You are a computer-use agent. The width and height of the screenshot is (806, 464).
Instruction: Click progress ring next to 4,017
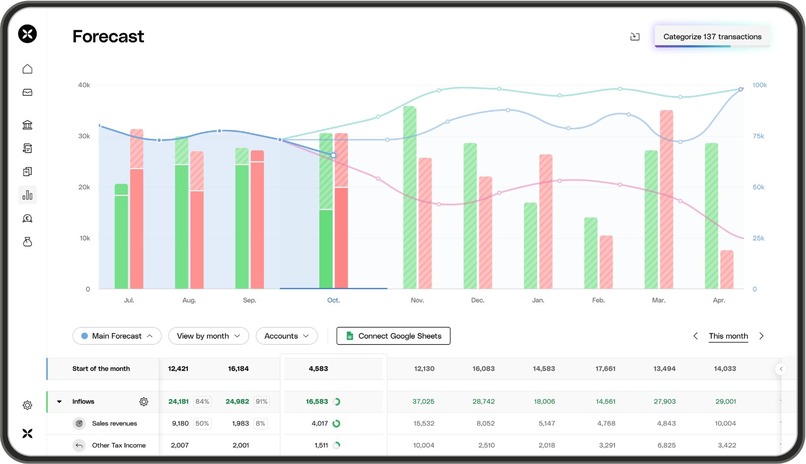click(336, 424)
